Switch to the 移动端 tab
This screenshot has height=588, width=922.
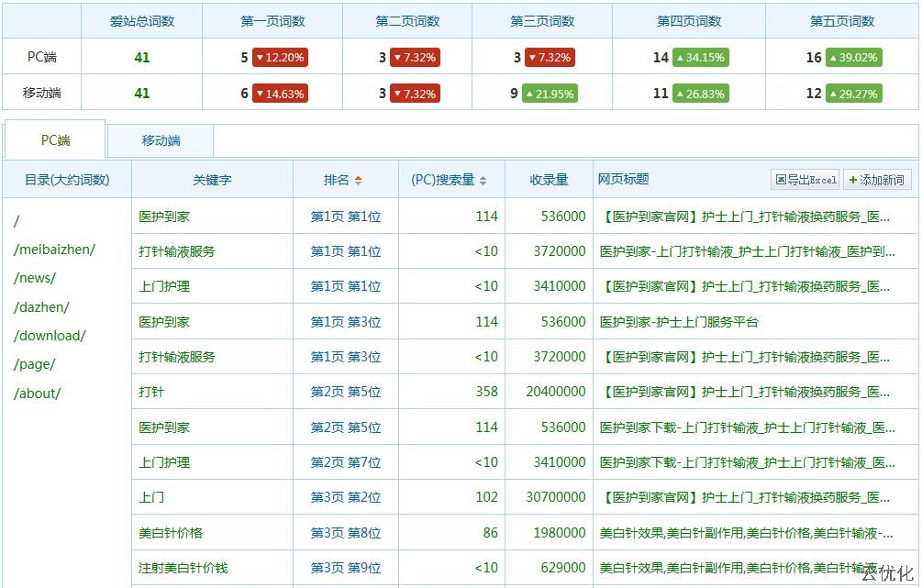point(161,140)
